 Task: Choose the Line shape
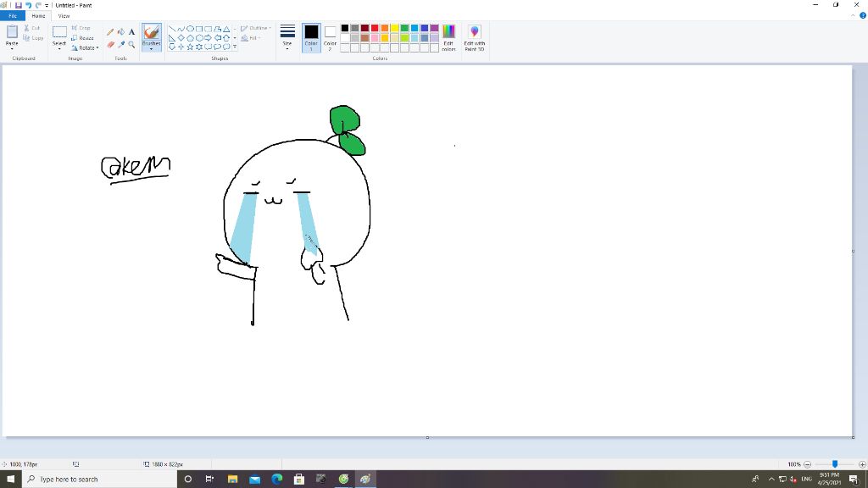coord(172,29)
